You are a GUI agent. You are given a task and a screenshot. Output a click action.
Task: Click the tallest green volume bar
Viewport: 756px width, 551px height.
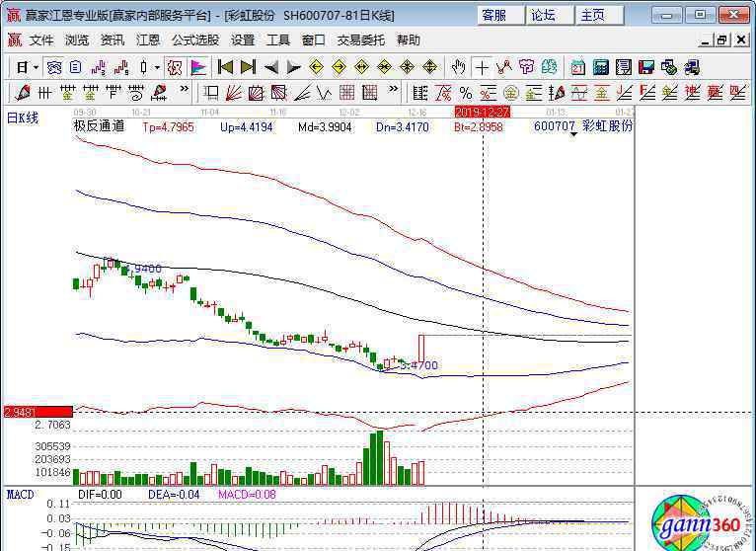pyautogui.click(x=380, y=458)
